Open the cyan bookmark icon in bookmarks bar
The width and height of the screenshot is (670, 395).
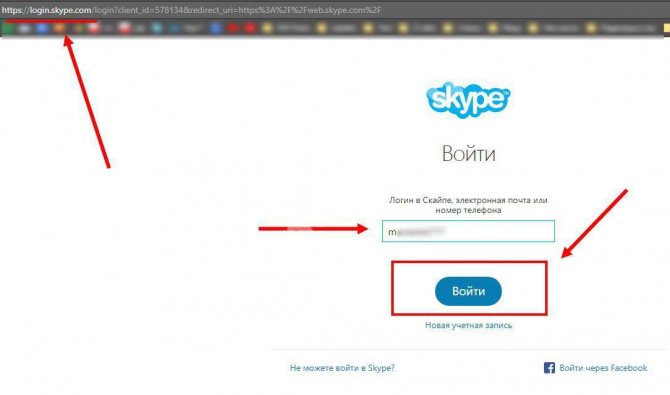tap(157, 28)
